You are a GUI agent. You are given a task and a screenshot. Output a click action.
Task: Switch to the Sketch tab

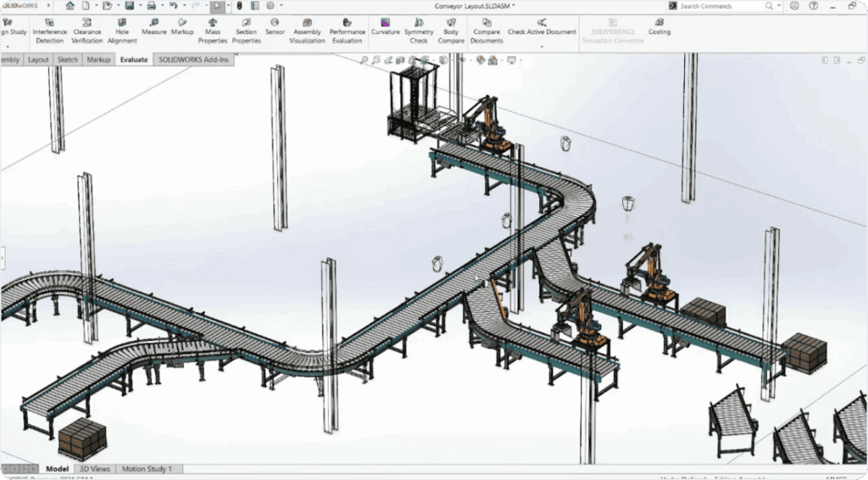coord(66,60)
